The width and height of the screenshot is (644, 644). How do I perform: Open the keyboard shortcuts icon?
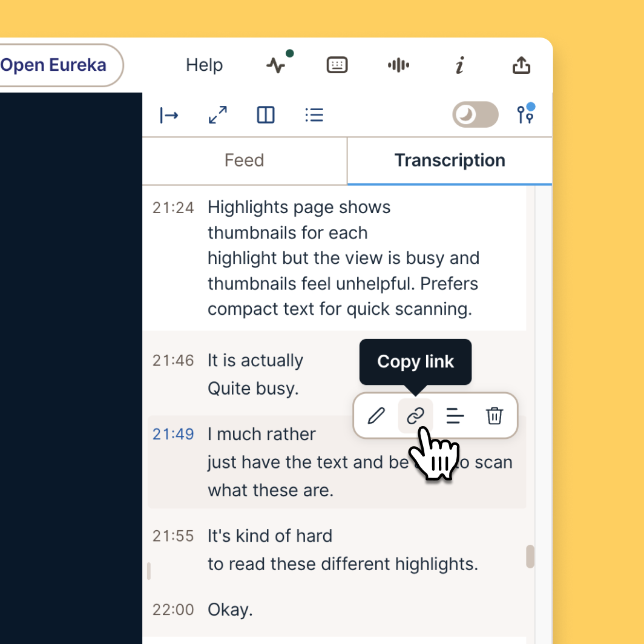(337, 65)
